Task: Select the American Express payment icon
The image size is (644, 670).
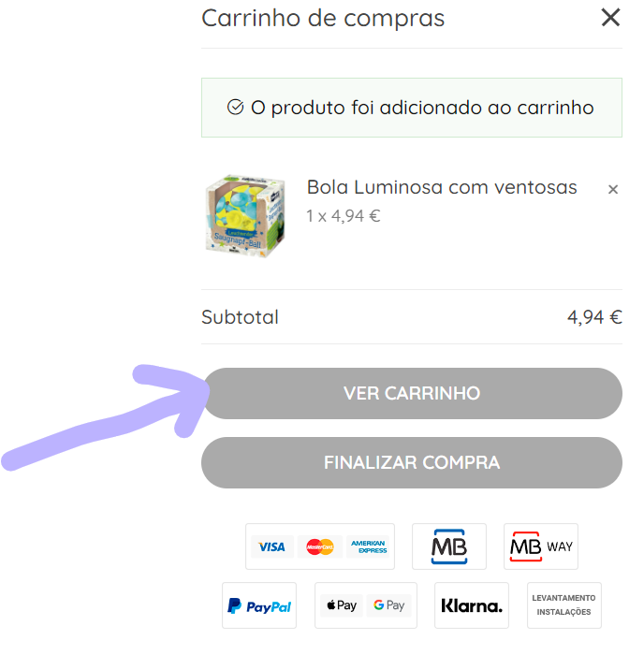Action: [369, 546]
